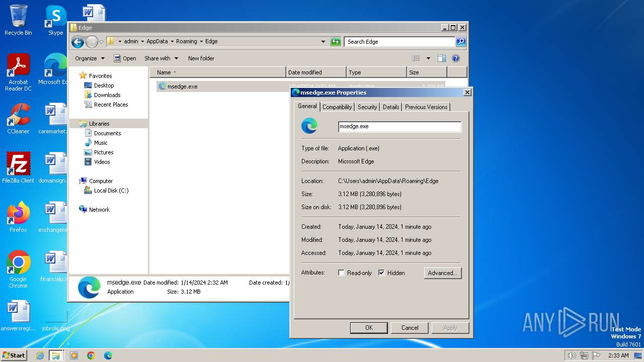Switch to the General tab
The image size is (644, 362).
click(307, 106)
